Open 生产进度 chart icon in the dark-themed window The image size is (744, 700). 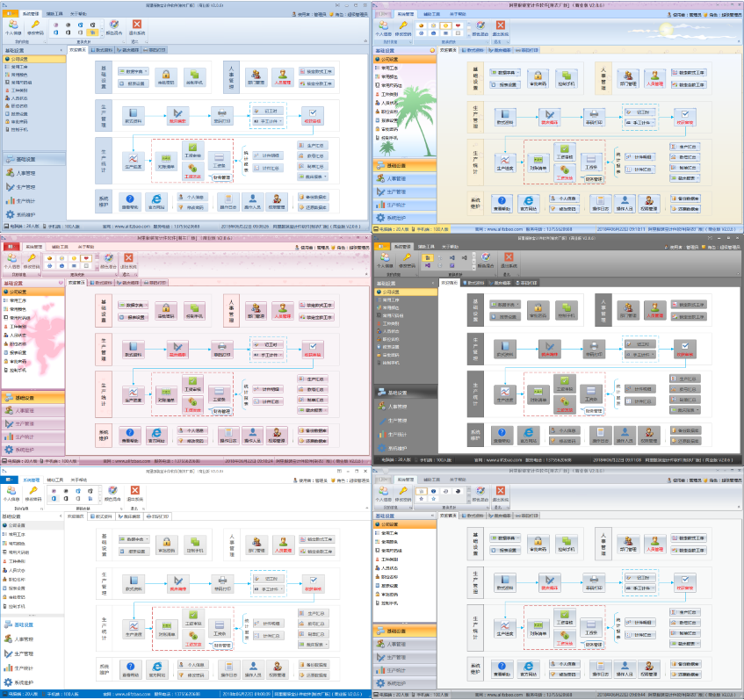505,393
